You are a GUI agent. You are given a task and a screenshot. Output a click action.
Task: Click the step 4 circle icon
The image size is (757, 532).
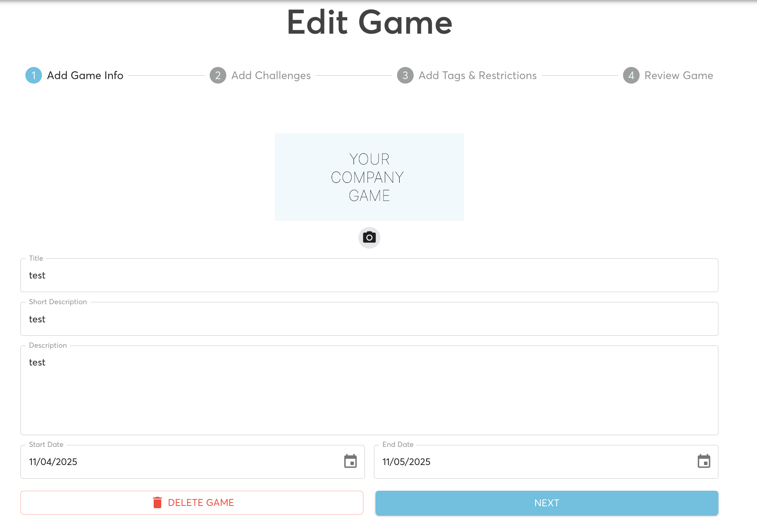tap(631, 75)
